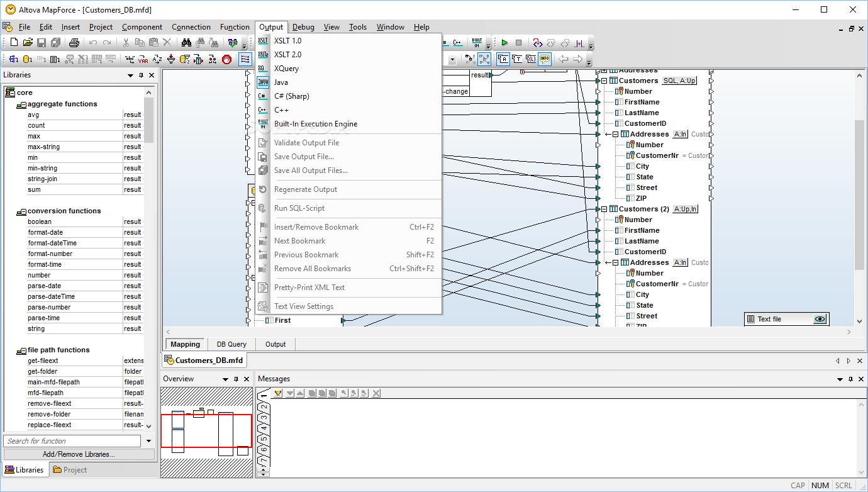Click the Add/Remove Libraries button
The height and width of the screenshot is (492, 868).
pos(78,454)
